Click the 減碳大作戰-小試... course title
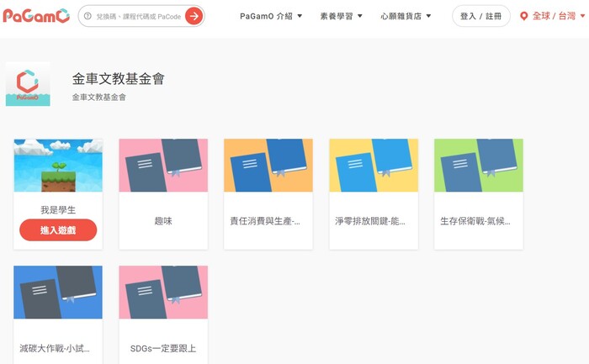Screen dimensions: 589x364 (55, 348)
